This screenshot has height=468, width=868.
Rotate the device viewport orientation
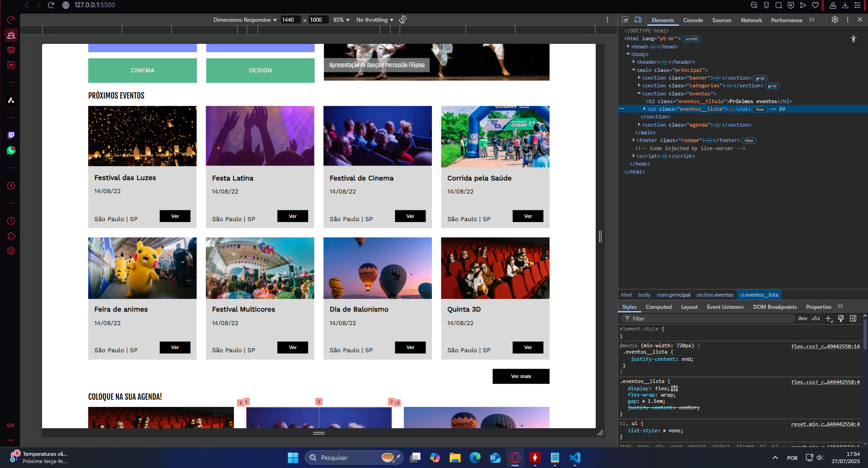(x=403, y=19)
